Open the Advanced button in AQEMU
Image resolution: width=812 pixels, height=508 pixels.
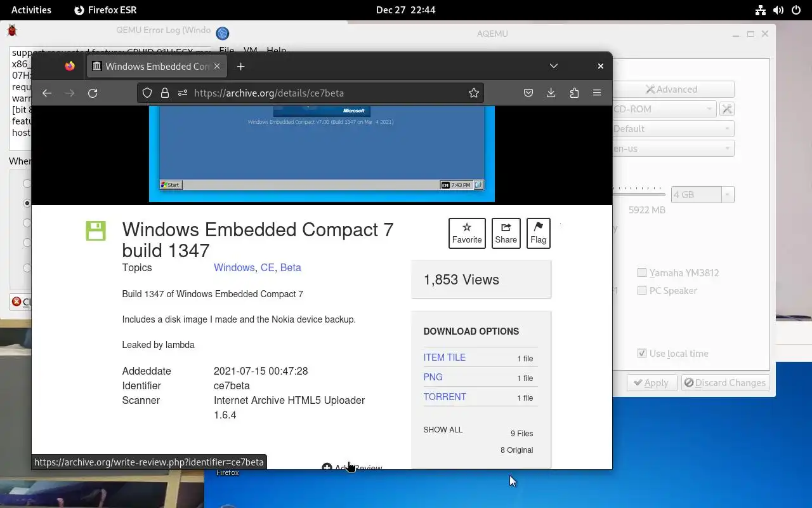(673, 90)
